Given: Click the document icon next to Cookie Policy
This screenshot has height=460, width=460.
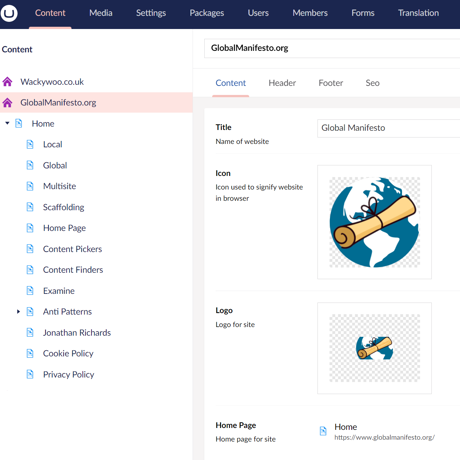Looking at the screenshot, I should click(30, 353).
